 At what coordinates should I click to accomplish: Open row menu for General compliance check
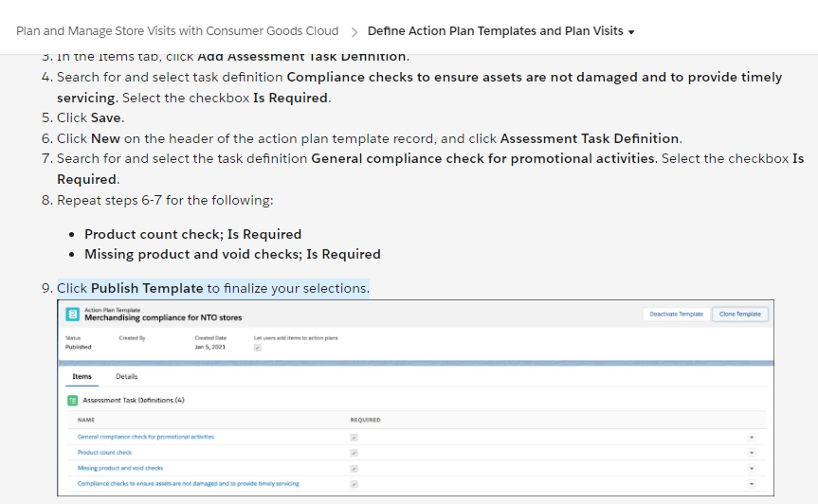coord(752,438)
